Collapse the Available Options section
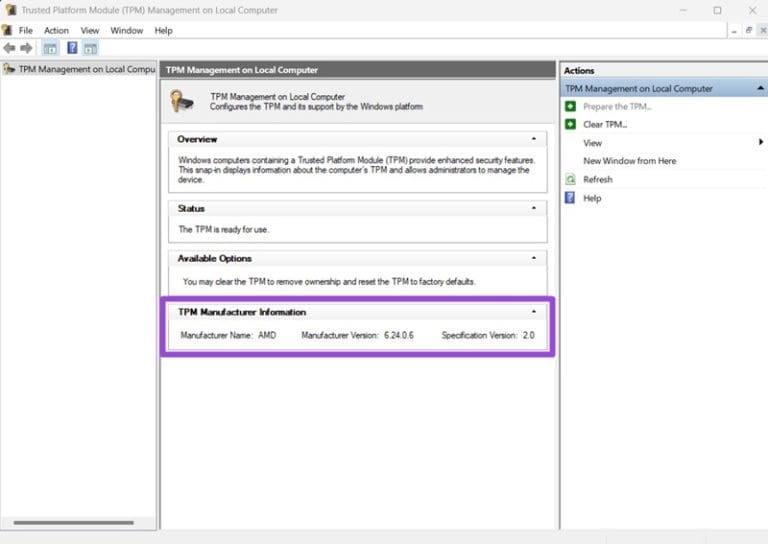The height and width of the screenshot is (544, 768). (x=534, y=258)
